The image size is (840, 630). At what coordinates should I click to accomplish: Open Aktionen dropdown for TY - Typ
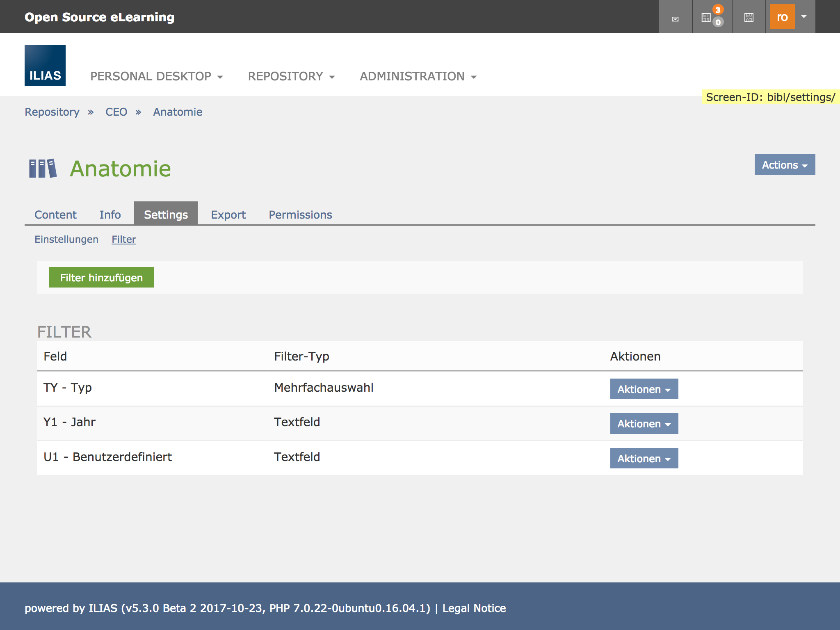coord(644,389)
